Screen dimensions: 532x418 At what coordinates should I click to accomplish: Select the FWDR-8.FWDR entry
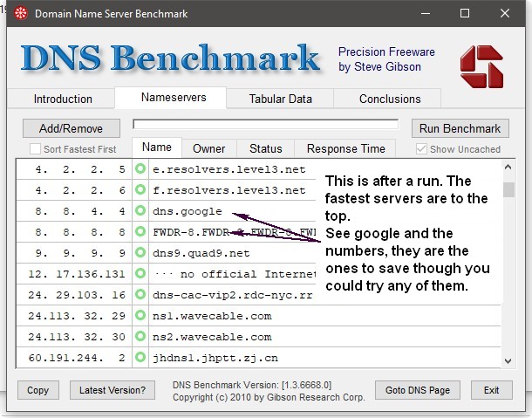click(234, 232)
